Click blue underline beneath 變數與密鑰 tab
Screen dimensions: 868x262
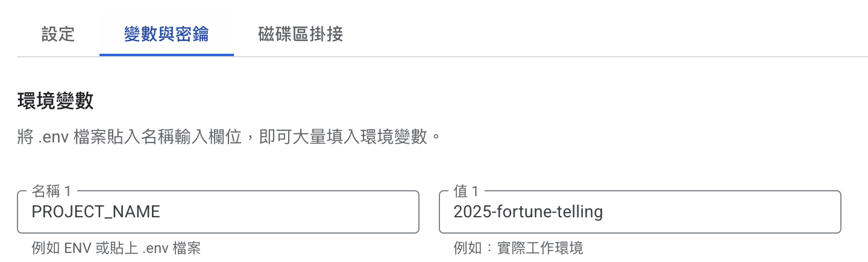pyautogui.click(x=166, y=55)
